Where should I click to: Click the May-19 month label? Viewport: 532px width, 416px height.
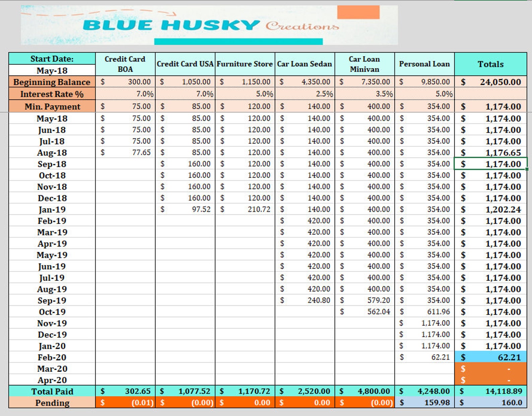(x=52, y=255)
